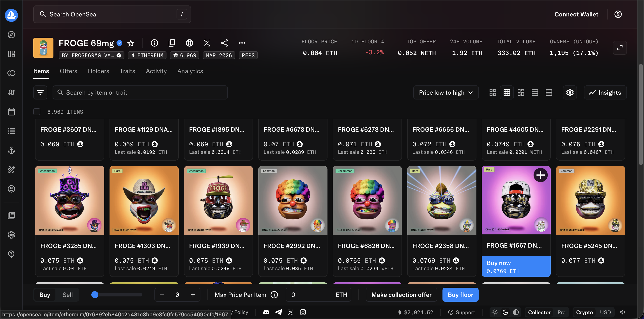
Task: Open the Insights panel
Action: pyautogui.click(x=605, y=92)
